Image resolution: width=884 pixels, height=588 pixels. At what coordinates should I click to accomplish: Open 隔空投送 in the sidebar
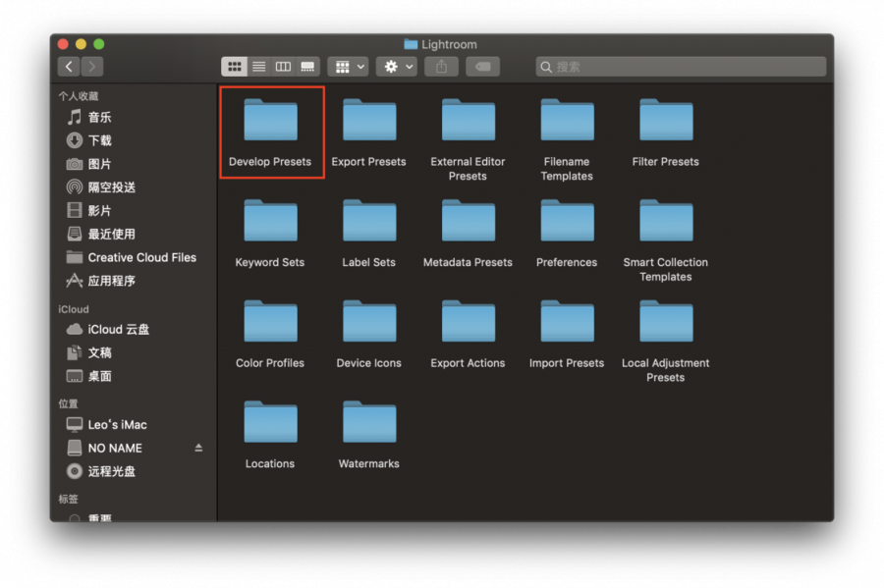[x=134, y=187]
